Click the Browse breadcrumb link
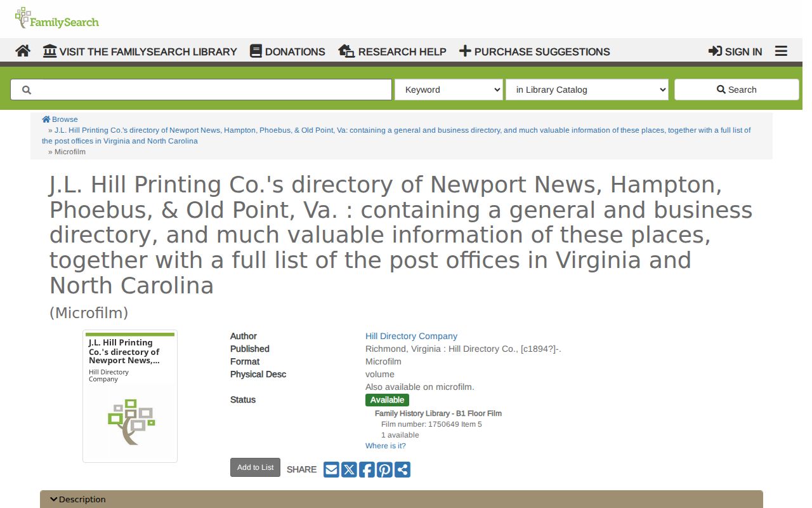Screen dimensions: 812x508 60,119
